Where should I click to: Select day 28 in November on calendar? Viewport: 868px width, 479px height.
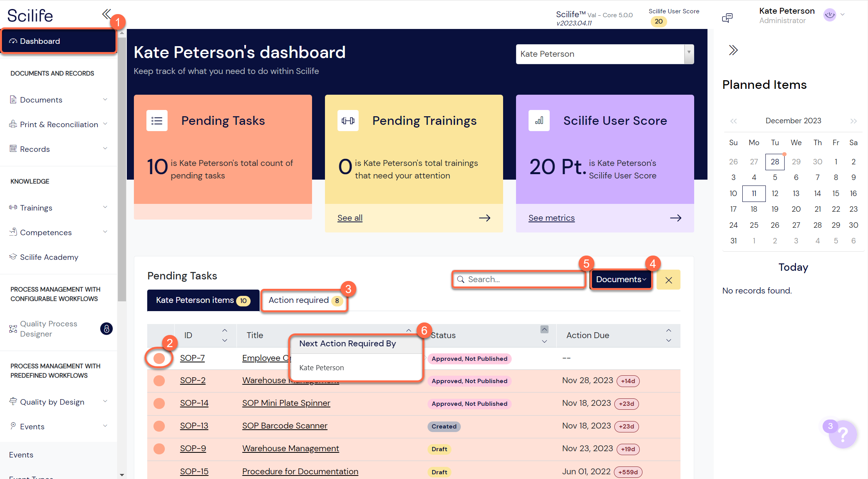pyautogui.click(x=775, y=162)
